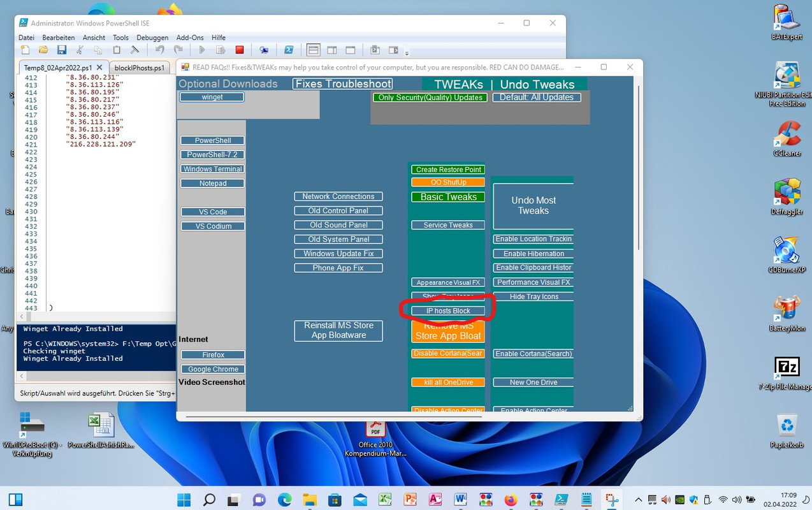The image size is (812, 510).
Task: Open Firefox from the taskbar
Action: 511,499
